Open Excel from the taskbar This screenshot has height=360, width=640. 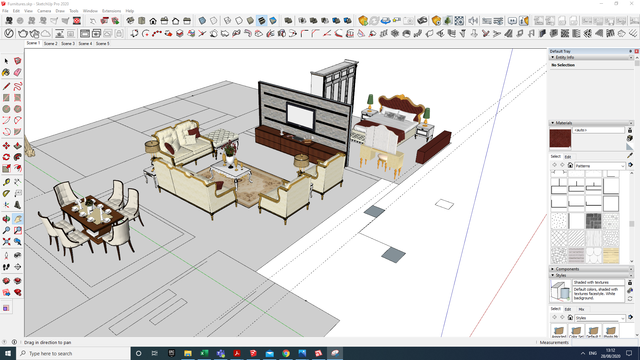pos(204,353)
